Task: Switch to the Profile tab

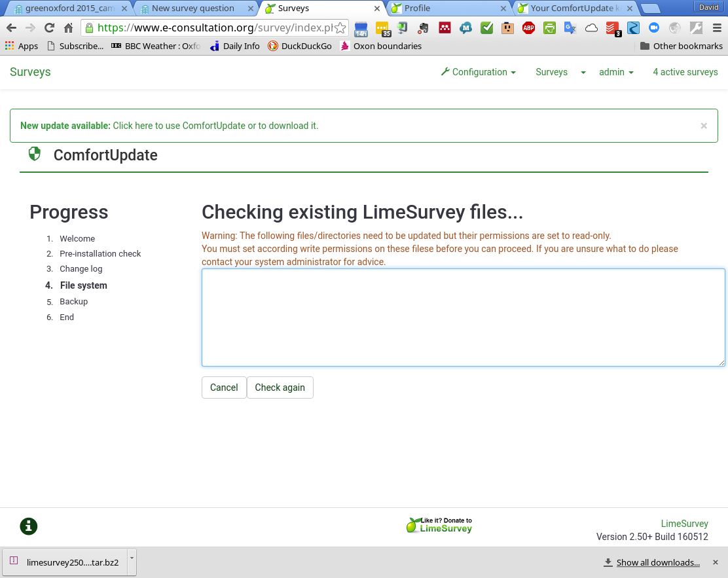Action: [x=417, y=9]
